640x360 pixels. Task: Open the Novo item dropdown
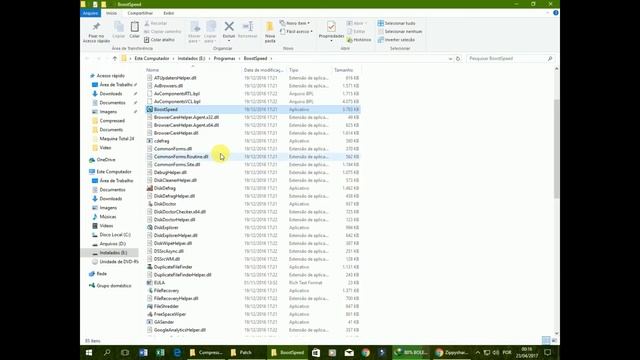tap(295, 23)
